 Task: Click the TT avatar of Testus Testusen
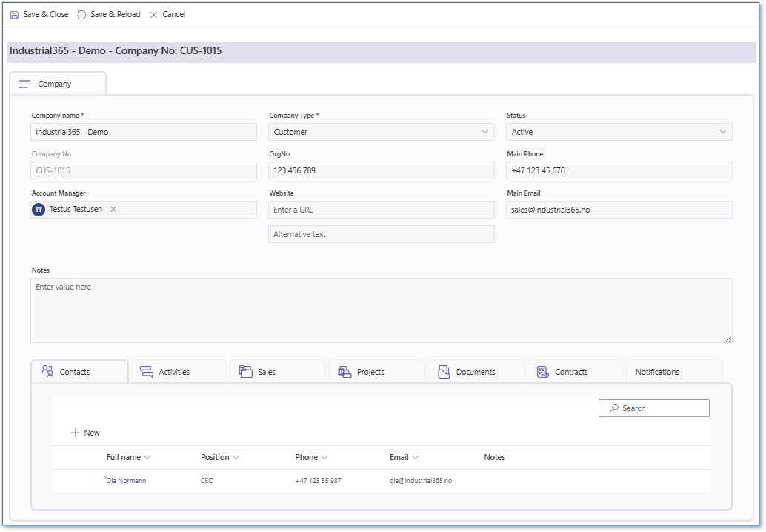[39, 210]
